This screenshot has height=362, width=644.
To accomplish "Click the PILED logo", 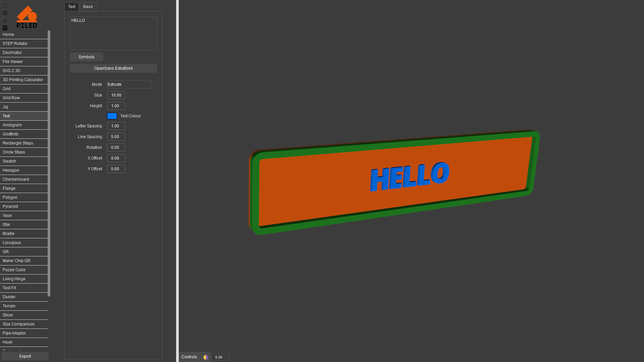I will tap(27, 17).
